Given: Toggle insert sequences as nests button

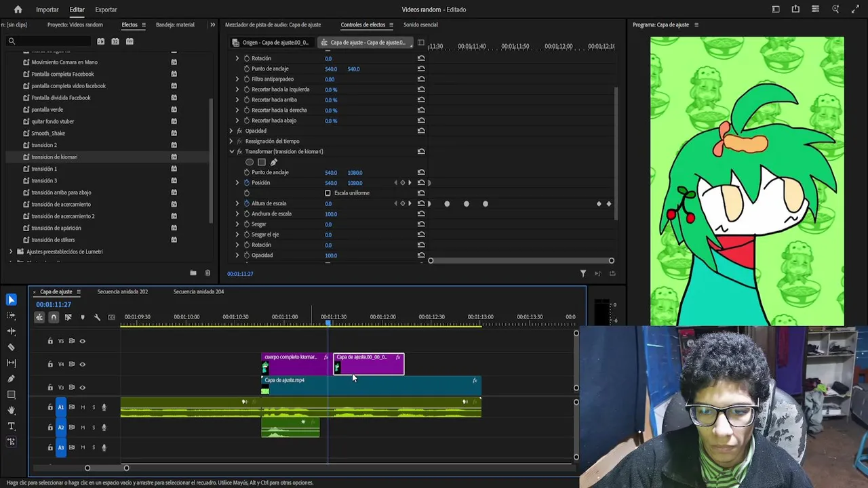Looking at the screenshot, I should point(39,317).
